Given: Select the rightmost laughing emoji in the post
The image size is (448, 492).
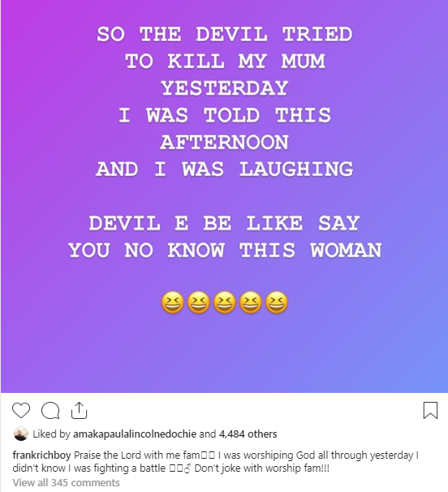Looking at the screenshot, I should (x=277, y=303).
